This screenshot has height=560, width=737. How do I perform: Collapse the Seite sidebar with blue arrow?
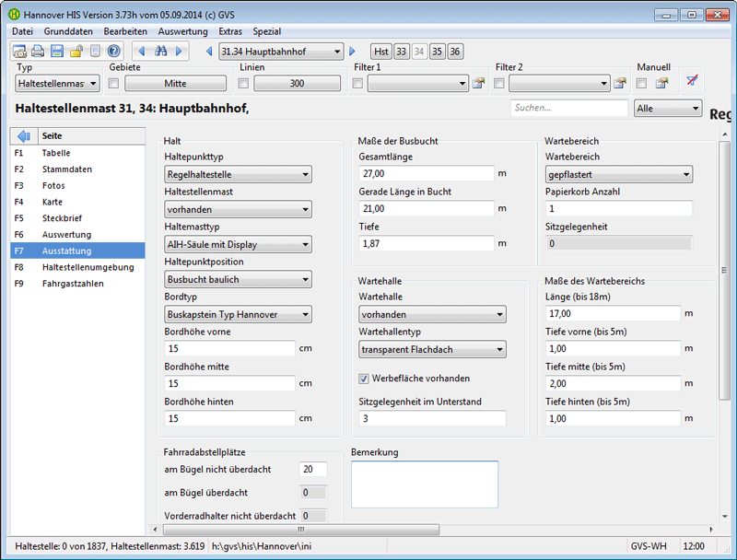point(24,135)
